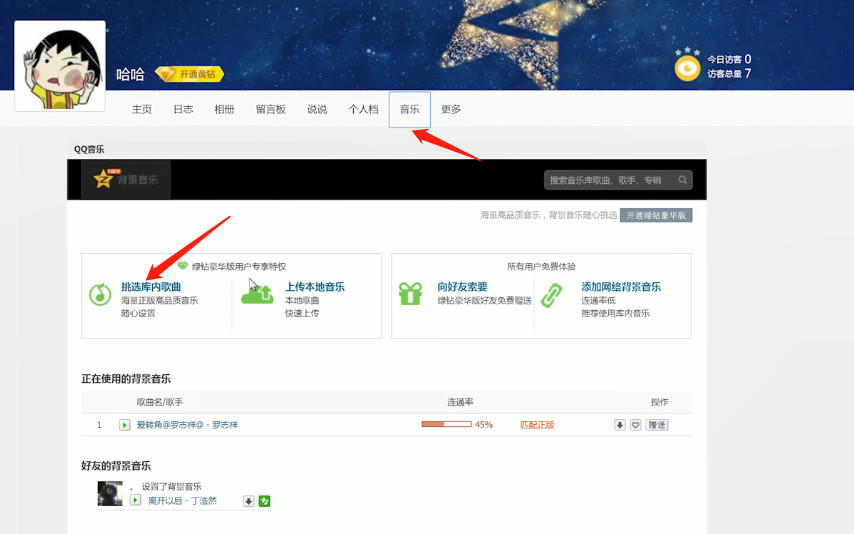Click the 开通黄钻 yellow diamond badge
Screen dimensions: 854x534
coord(190,74)
